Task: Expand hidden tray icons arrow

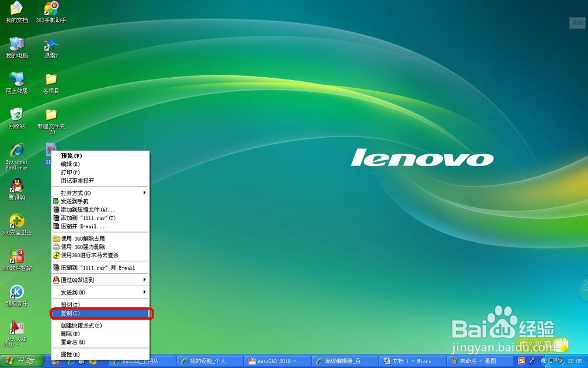Action: click(x=544, y=362)
